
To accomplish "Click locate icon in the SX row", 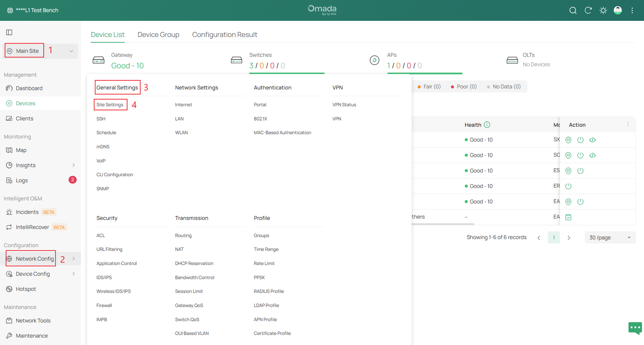I will tap(568, 140).
